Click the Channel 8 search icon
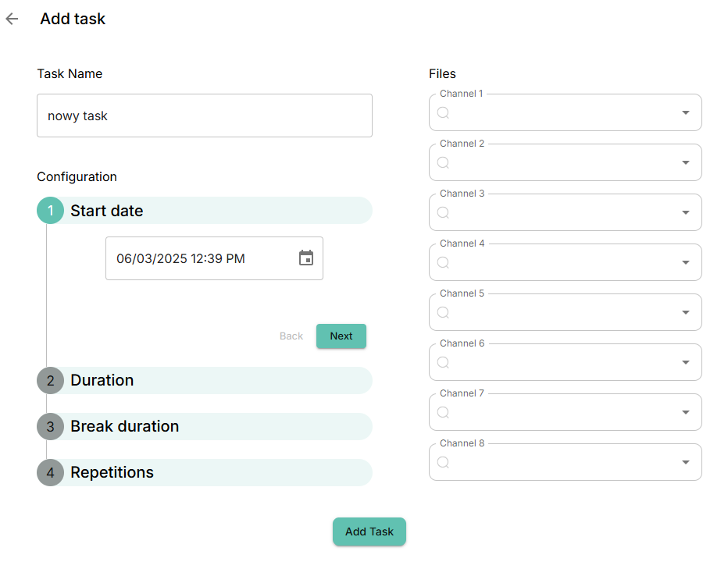The width and height of the screenshot is (728, 576). pyautogui.click(x=443, y=462)
